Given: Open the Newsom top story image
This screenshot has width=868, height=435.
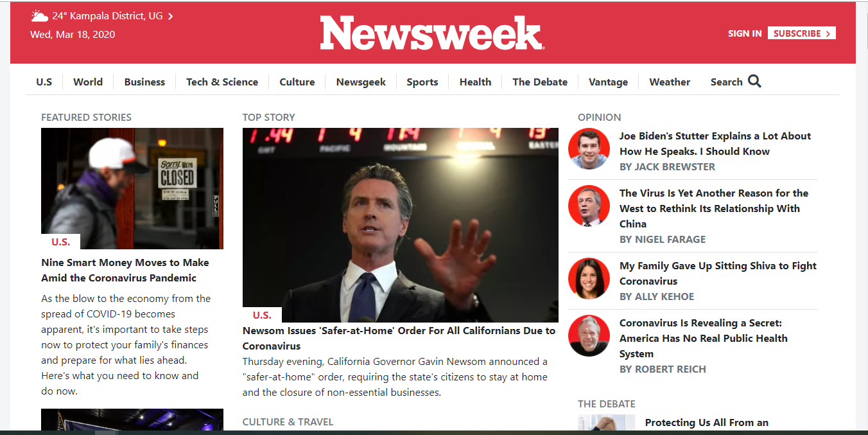Looking at the screenshot, I should [x=401, y=225].
